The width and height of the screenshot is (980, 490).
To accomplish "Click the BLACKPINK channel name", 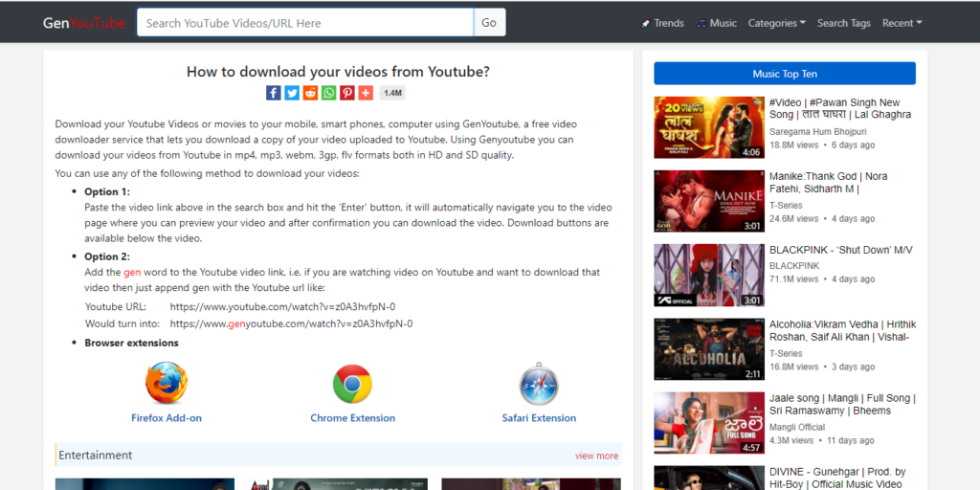I will [x=794, y=266].
